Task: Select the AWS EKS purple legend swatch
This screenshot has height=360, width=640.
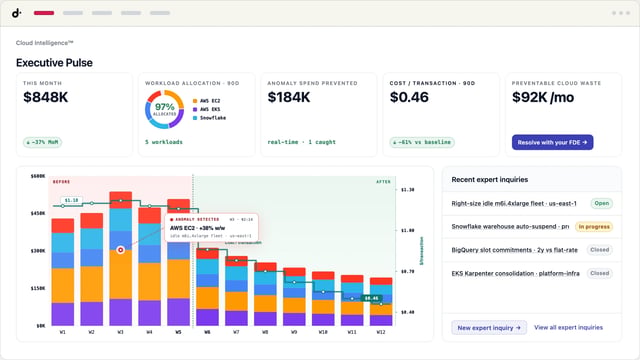Action: (x=195, y=109)
